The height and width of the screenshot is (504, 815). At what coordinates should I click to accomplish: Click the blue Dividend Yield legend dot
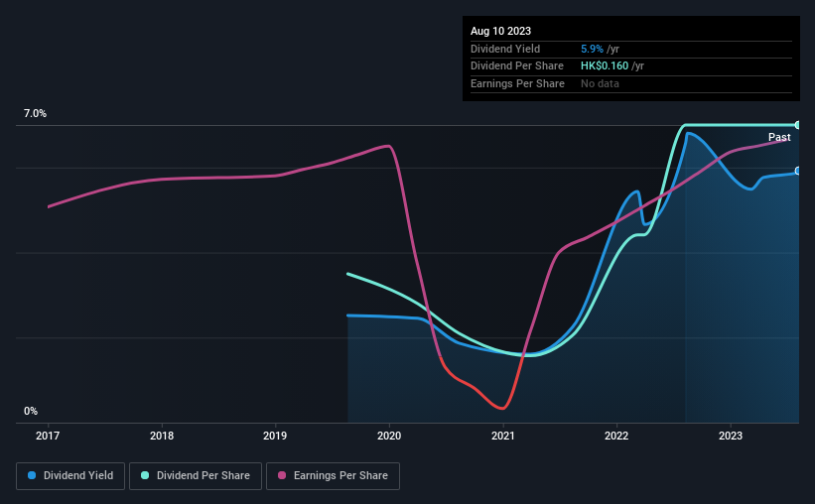[x=32, y=475]
